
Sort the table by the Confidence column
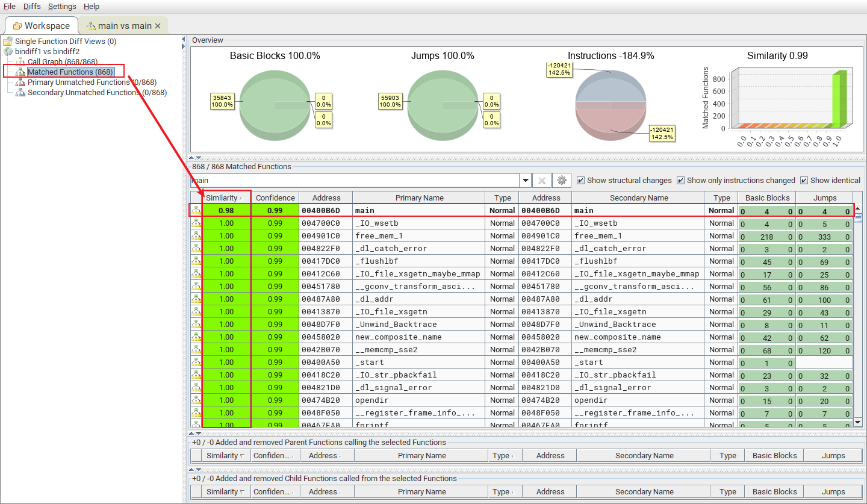[x=275, y=197]
